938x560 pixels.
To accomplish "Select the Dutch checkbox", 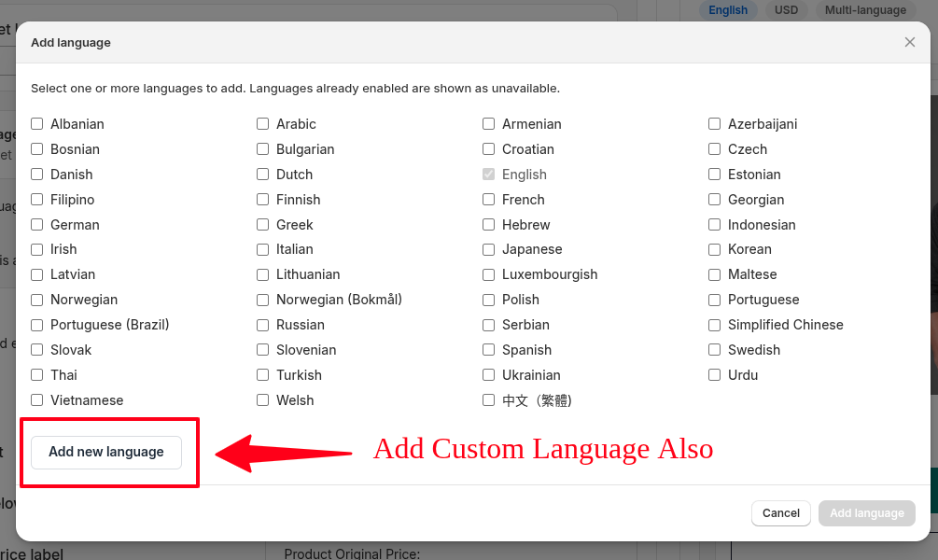I will pos(262,175).
